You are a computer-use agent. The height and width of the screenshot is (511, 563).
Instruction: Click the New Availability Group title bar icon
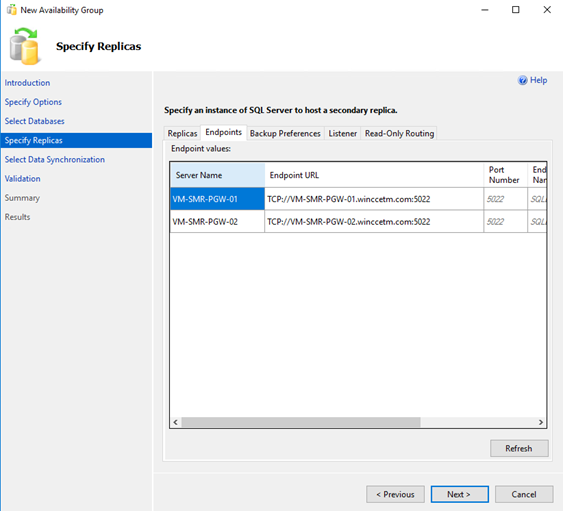[x=11, y=10]
